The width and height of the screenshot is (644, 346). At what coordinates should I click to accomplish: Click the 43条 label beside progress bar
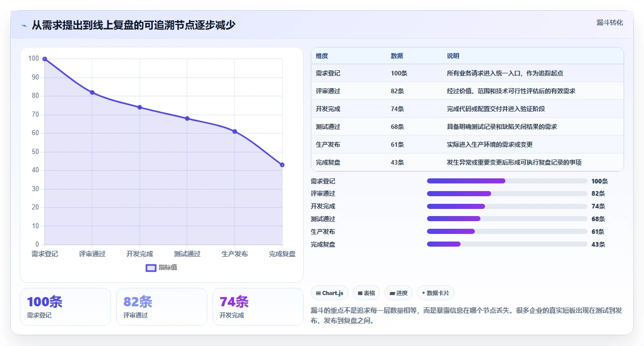point(598,245)
